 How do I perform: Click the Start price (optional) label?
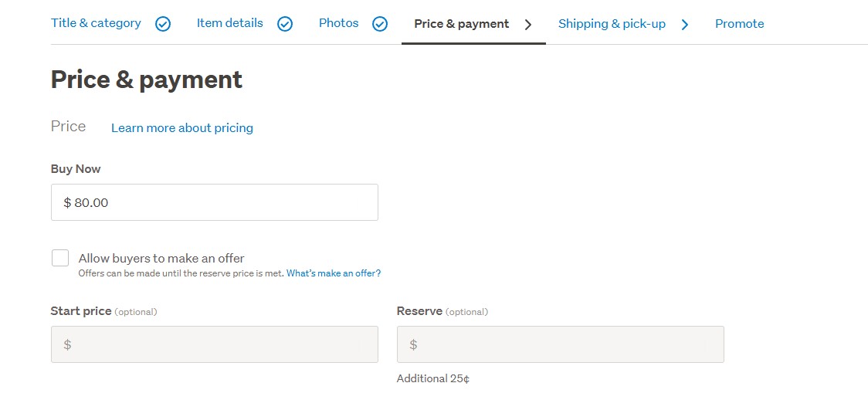[103, 311]
